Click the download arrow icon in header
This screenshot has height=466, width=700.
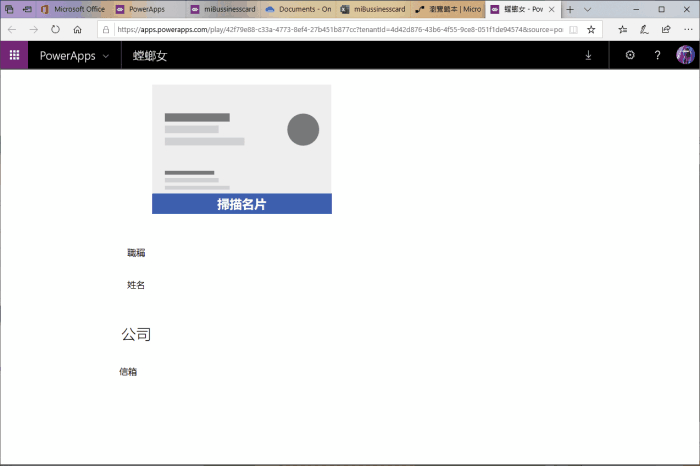point(588,55)
